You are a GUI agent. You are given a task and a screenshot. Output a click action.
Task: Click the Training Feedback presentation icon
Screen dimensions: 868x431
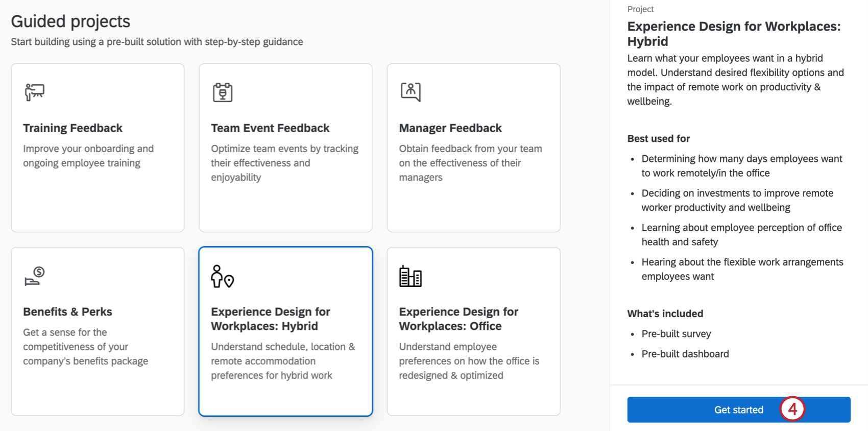(x=35, y=92)
